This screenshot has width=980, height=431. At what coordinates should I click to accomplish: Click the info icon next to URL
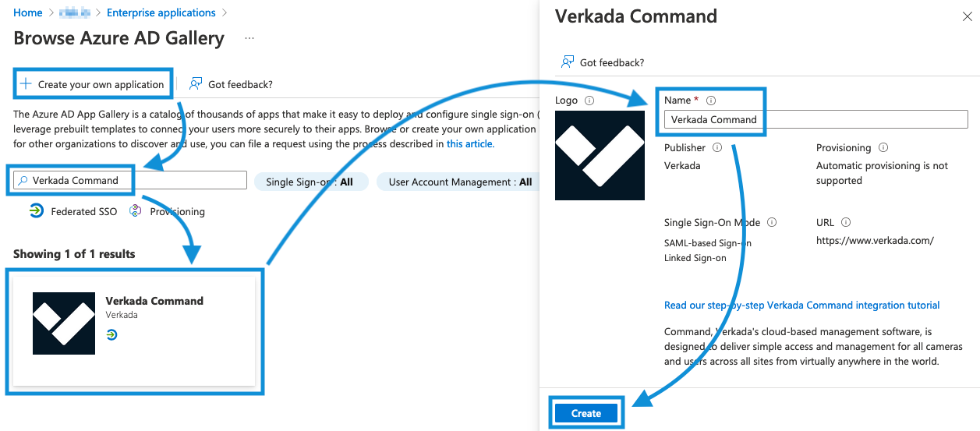pyautogui.click(x=846, y=222)
